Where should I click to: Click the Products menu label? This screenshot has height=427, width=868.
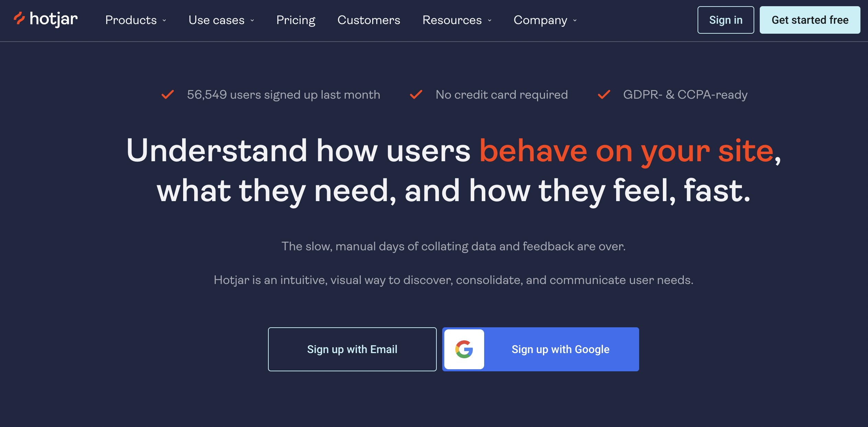[131, 20]
